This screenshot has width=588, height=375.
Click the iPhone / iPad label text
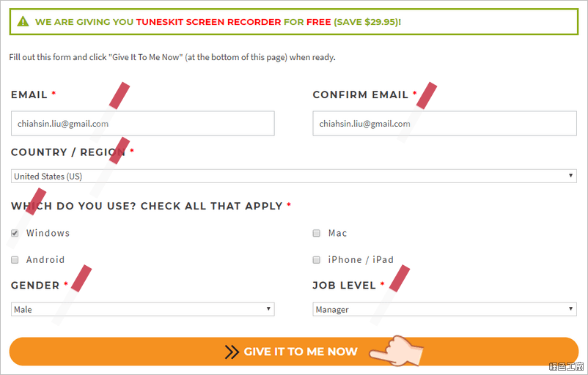click(x=361, y=259)
